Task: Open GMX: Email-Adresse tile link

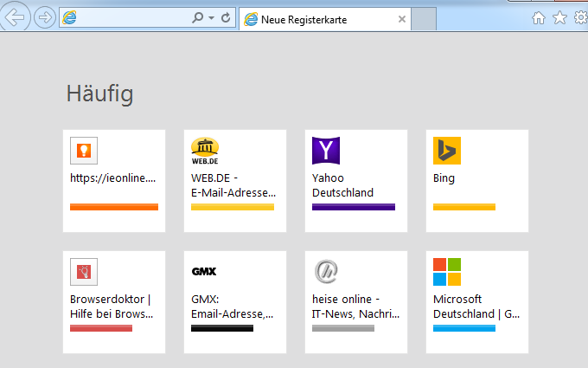Action: coord(232,307)
